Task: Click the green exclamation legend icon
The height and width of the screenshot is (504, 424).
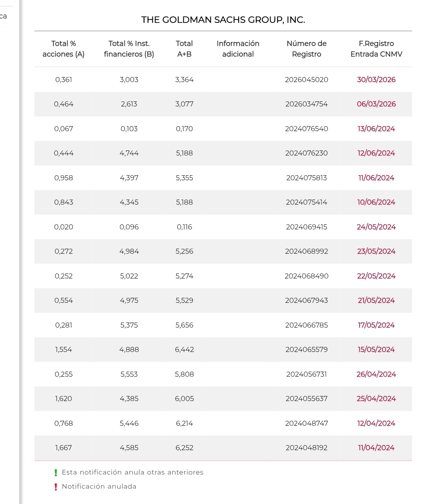Action: click(56, 473)
